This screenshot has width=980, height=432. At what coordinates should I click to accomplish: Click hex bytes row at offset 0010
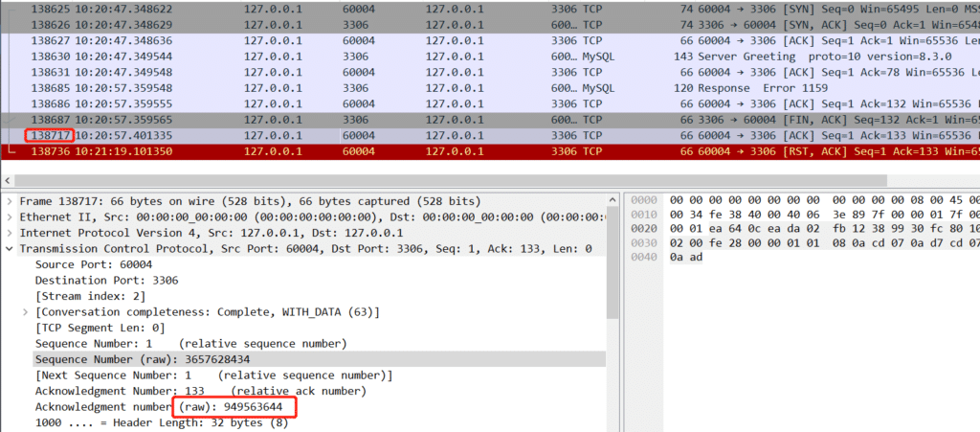point(813,216)
